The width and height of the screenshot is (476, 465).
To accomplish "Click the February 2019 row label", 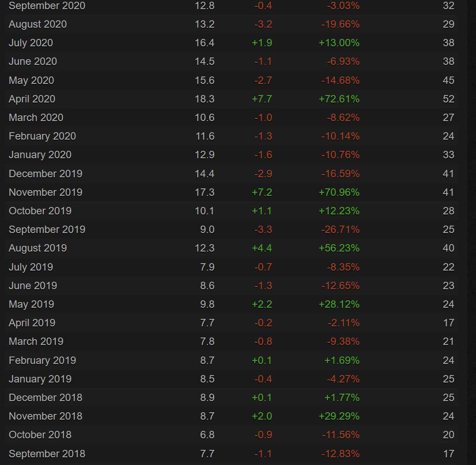I will pos(42,360).
